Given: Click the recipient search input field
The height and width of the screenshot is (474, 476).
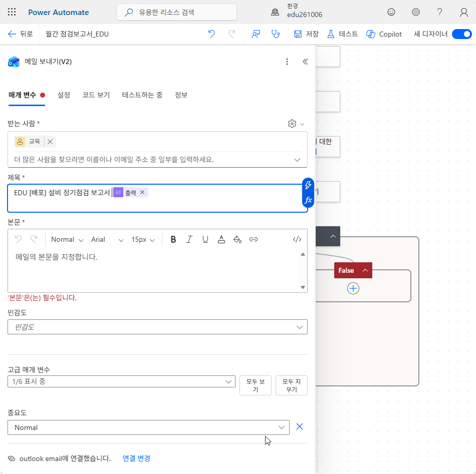Looking at the screenshot, I should [x=153, y=160].
